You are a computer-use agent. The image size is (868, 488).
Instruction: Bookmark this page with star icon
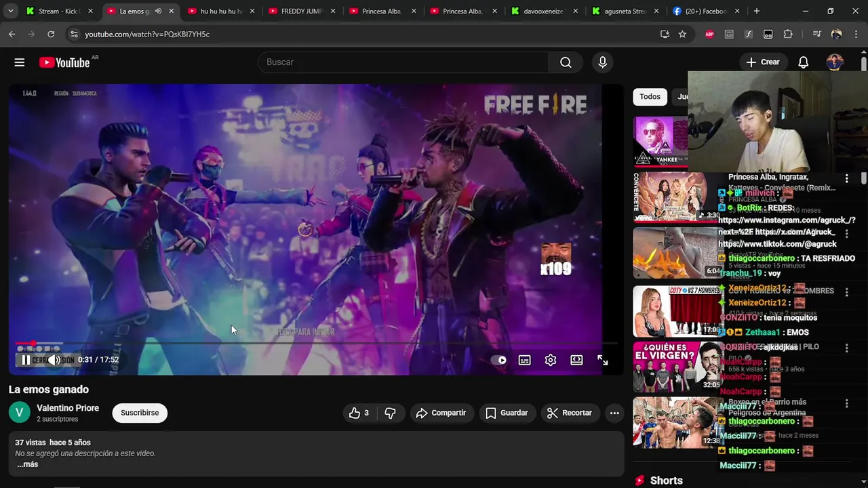(x=682, y=34)
